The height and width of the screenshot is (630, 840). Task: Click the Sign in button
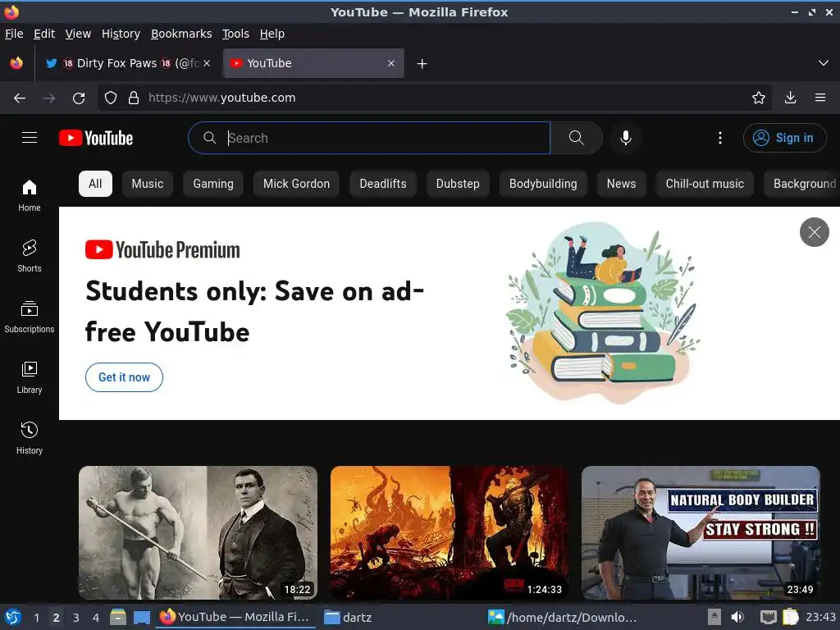tap(784, 138)
